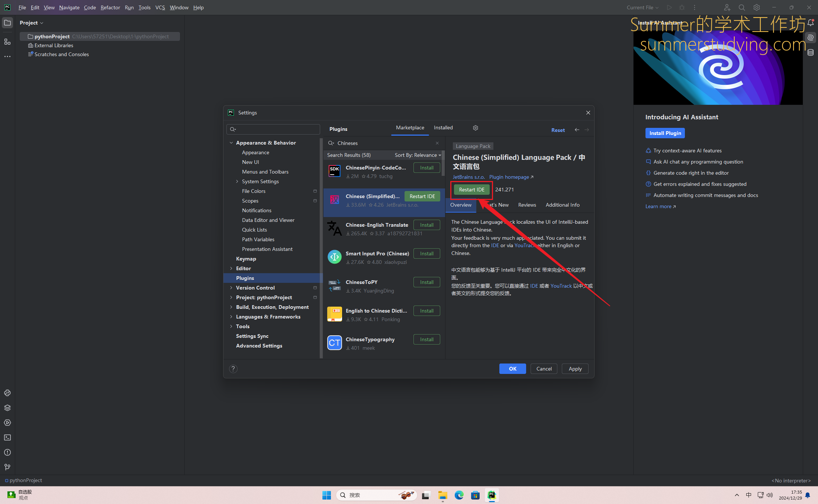This screenshot has height=504, width=818.
Task: Open the Structure tool window icon
Action: (x=7, y=42)
